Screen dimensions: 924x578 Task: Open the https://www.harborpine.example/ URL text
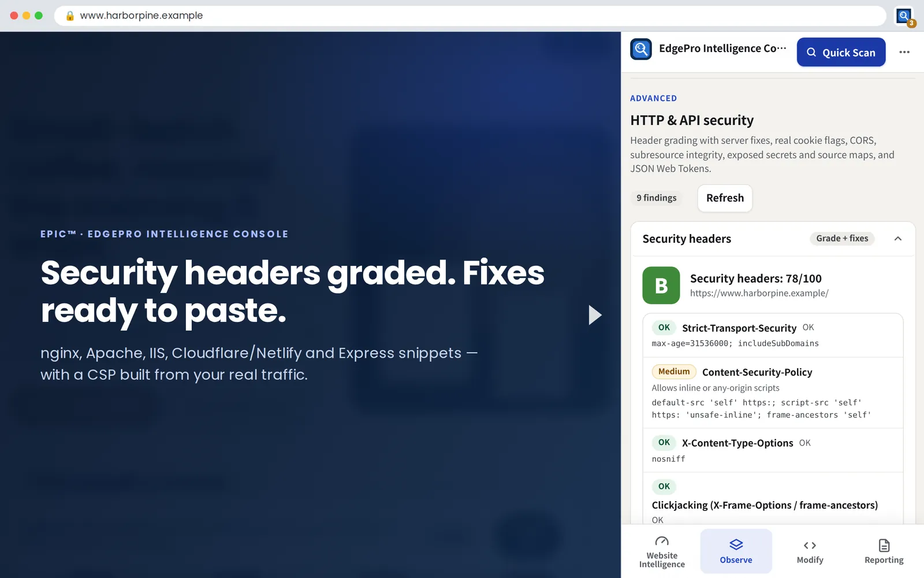tap(759, 293)
